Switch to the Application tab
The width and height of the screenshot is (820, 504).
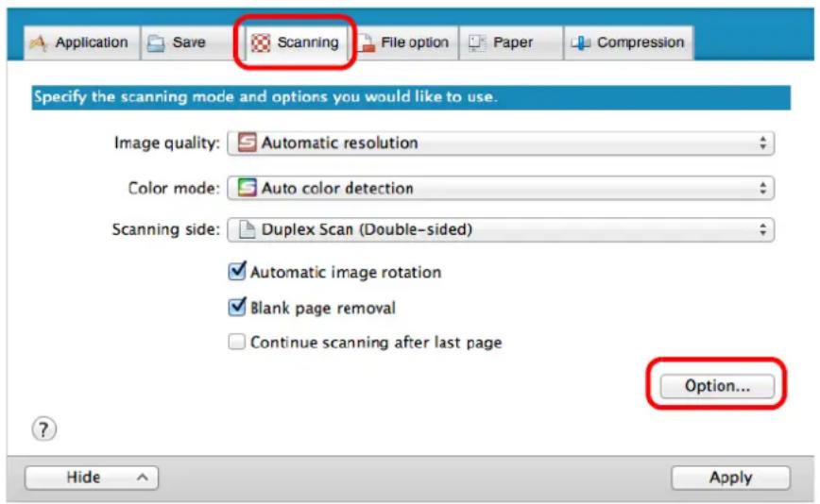[x=81, y=42]
